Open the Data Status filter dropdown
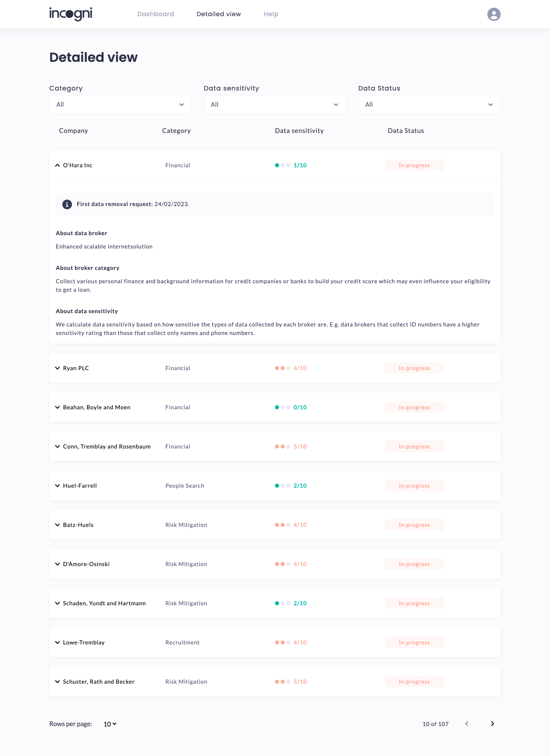550x756 pixels. pos(429,105)
